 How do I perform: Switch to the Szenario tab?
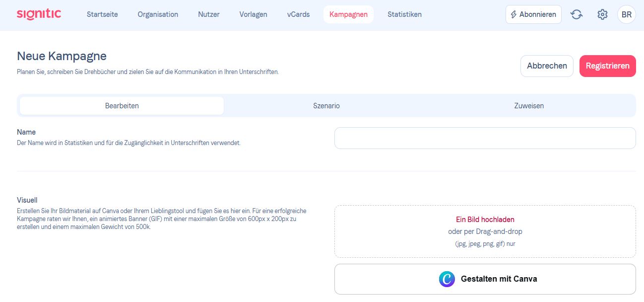[x=326, y=106]
